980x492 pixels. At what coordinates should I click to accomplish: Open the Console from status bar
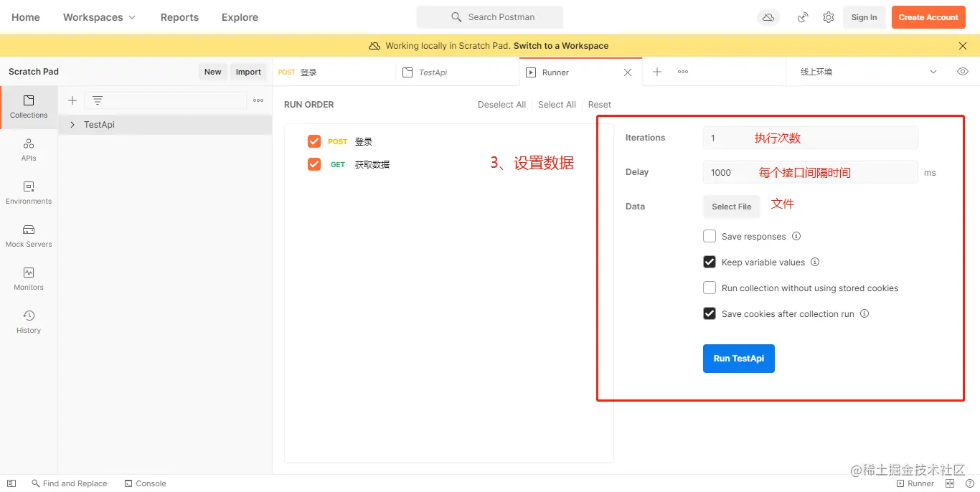click(146, 483)
